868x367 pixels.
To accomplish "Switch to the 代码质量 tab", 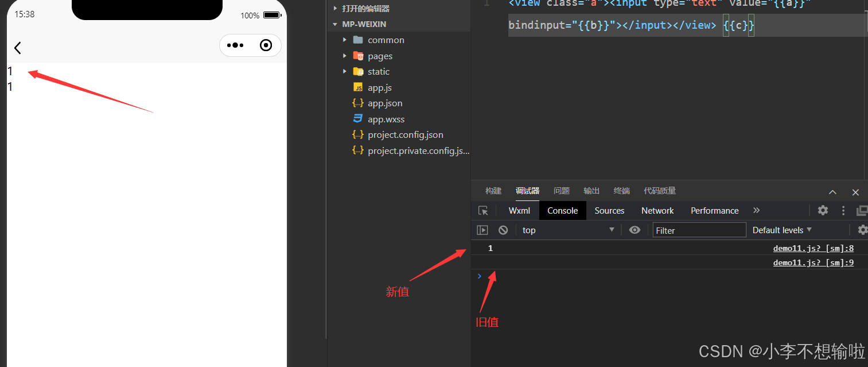I will (660, 191).
